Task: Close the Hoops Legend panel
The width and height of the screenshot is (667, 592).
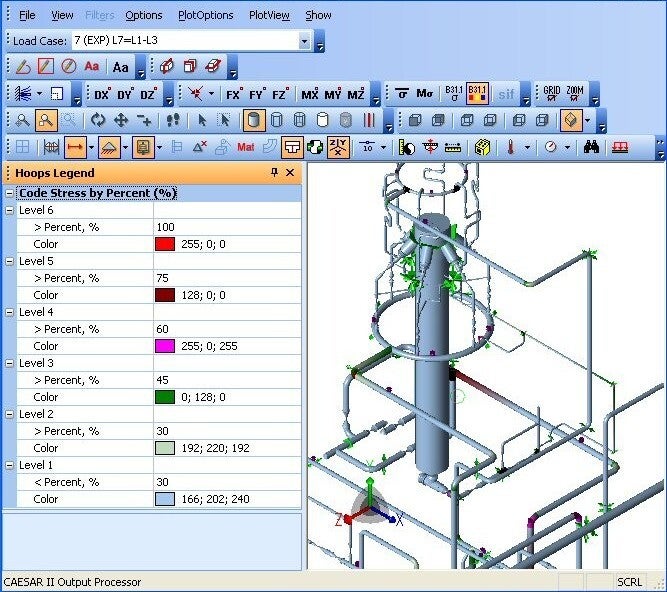Action: tap(290, 173)
